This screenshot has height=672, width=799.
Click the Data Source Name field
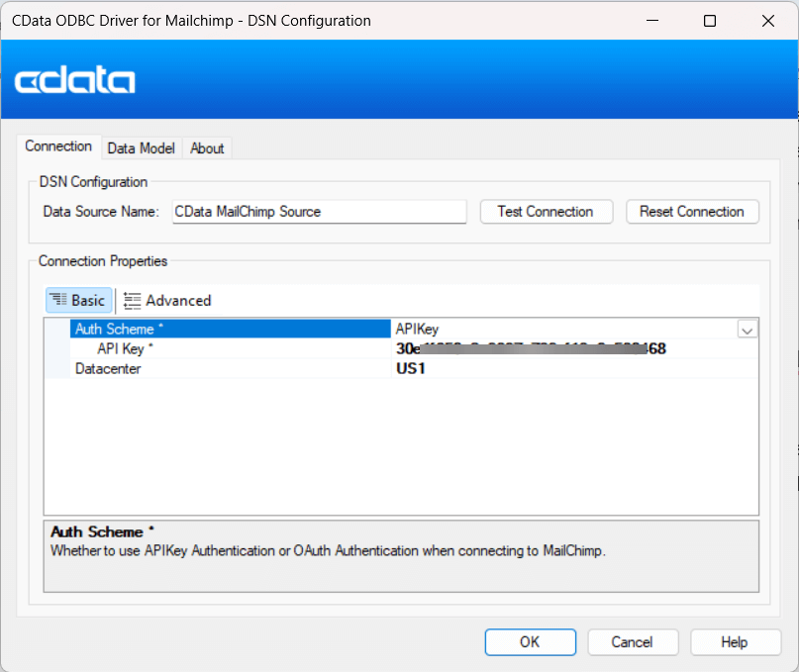tap(319, 212)
